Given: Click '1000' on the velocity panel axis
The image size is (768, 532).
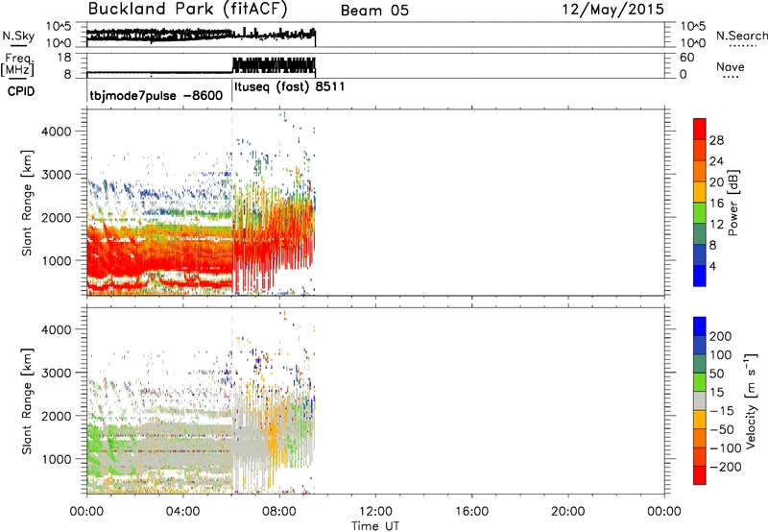Looking at the screenshot, I should [56, 459].
